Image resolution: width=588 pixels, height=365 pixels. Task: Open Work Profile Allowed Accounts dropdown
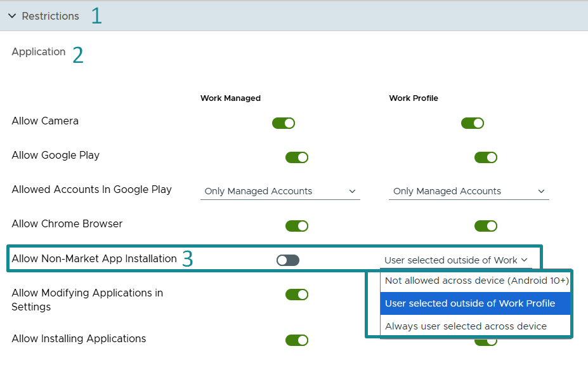pyautogui.click(x=469, y=191)
